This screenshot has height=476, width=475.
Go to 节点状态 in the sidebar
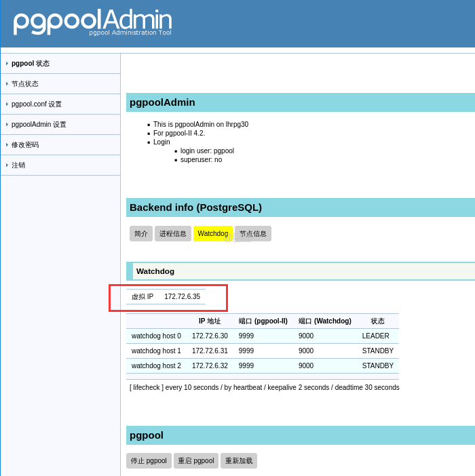tap(25, 84)
